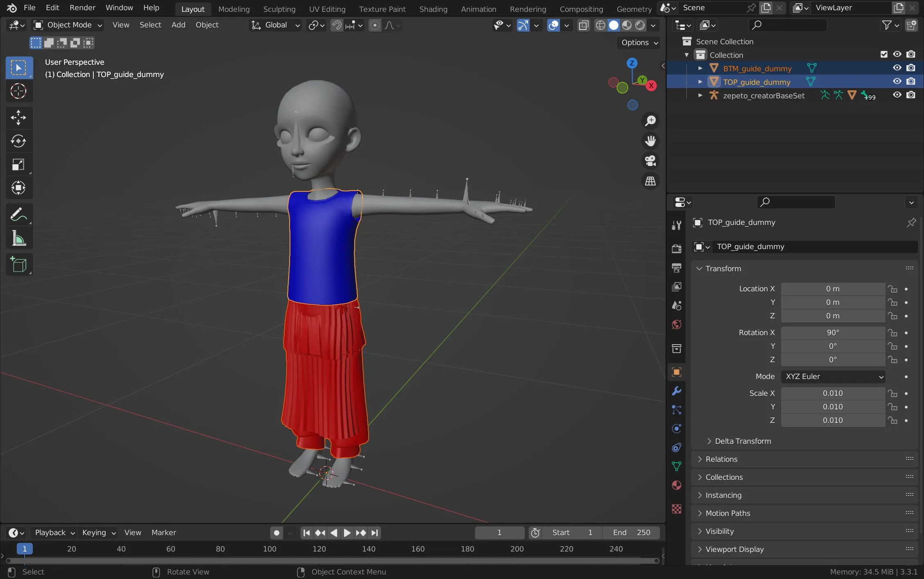The width and height of the screenshot is (924, 579).
Task: Open the File menu
Action: click(x=29, y=8)
